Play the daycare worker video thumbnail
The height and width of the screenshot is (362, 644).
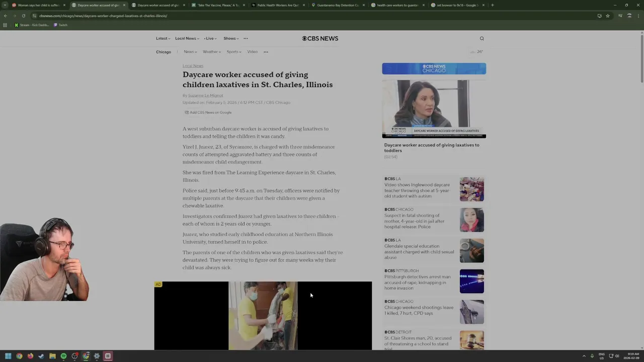point(434,109)
